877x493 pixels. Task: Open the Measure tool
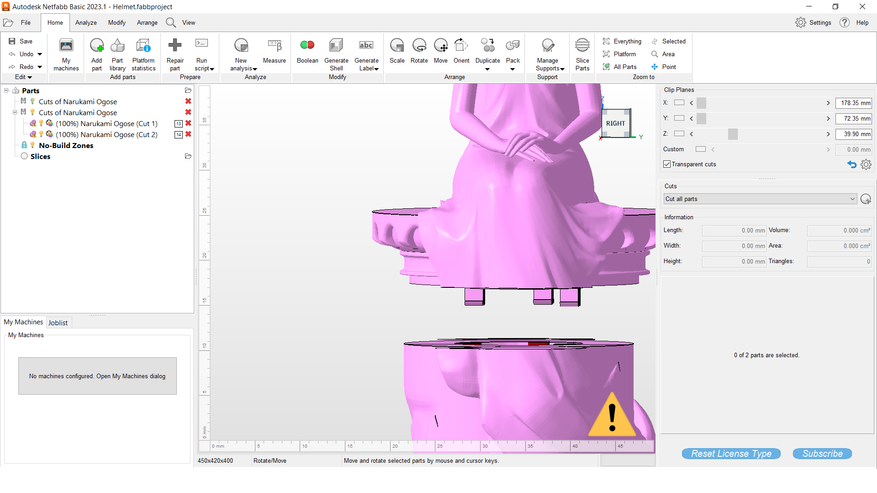click(274, 46)
